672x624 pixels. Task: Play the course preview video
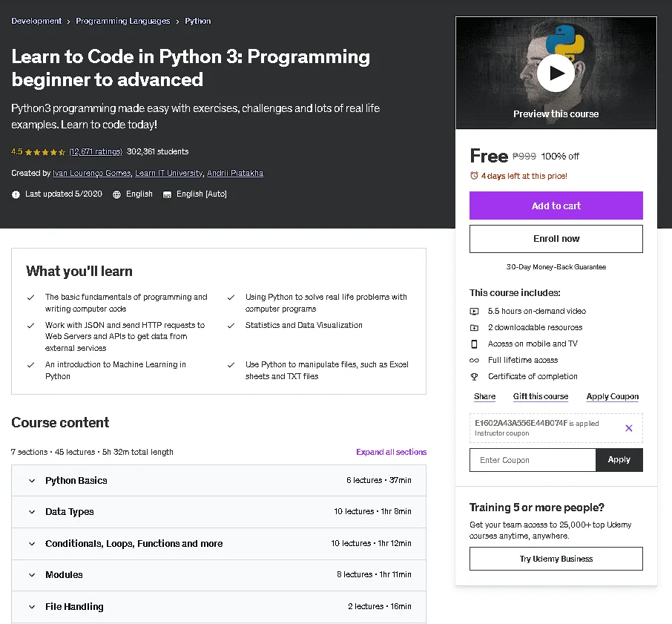[556, 73]
